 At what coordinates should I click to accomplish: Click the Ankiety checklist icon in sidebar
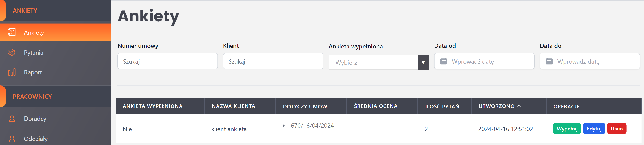(12, 32)
